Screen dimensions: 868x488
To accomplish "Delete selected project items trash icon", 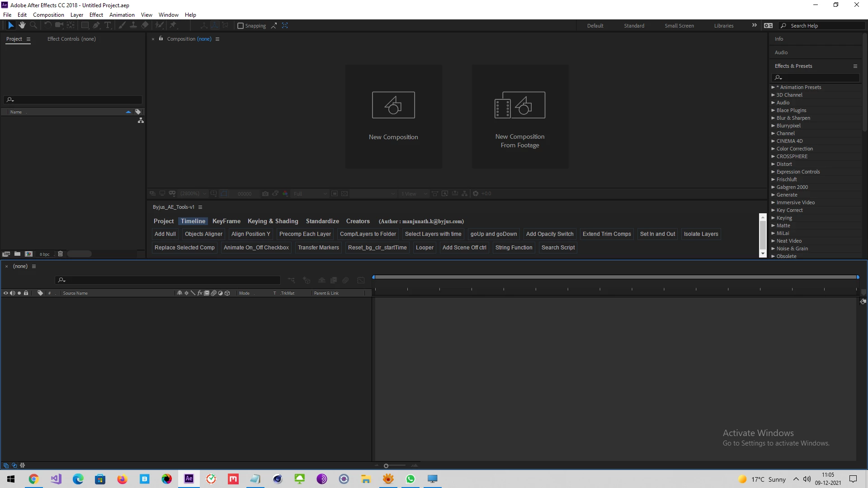I will click(x=60, y=254).
